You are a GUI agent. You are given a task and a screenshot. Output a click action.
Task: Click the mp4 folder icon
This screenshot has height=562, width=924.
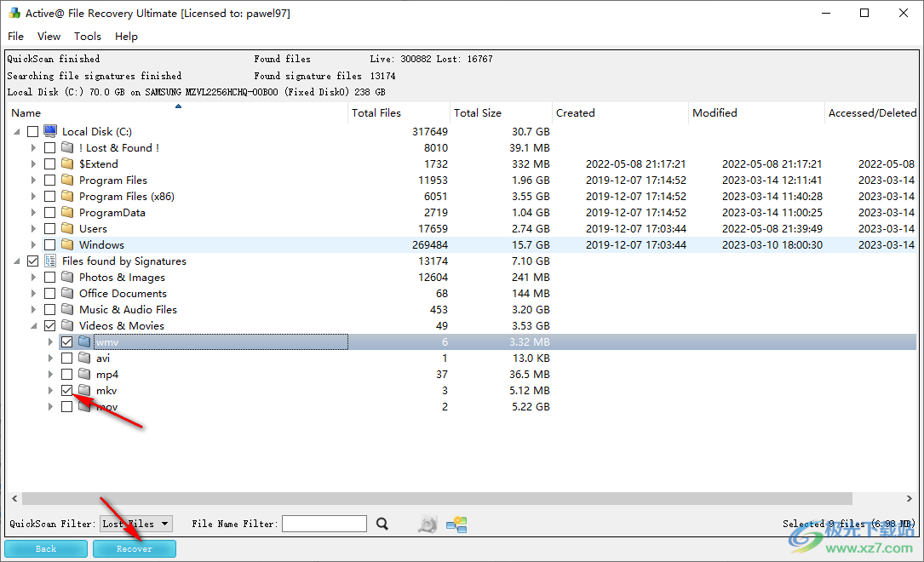coord(85,374)
